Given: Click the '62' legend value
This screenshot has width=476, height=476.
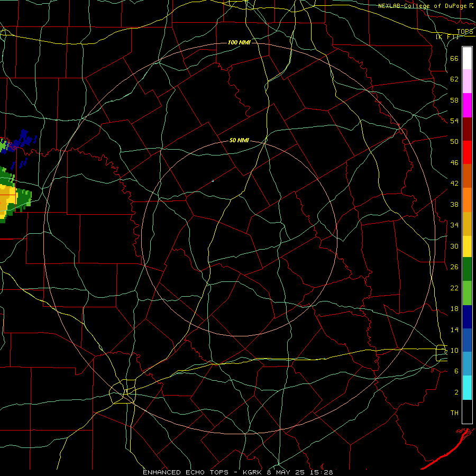Looking at the screenshot, I should coord(454,79).
